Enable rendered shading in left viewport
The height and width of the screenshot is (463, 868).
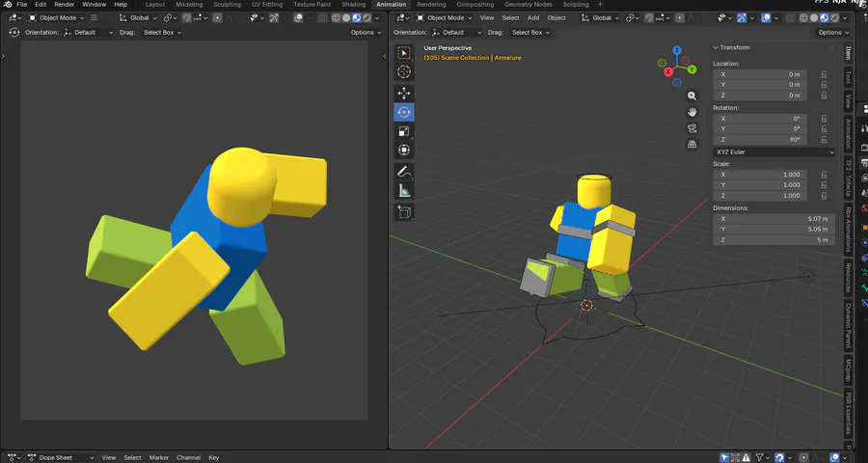pyautogui.click(x=367, y=17)
